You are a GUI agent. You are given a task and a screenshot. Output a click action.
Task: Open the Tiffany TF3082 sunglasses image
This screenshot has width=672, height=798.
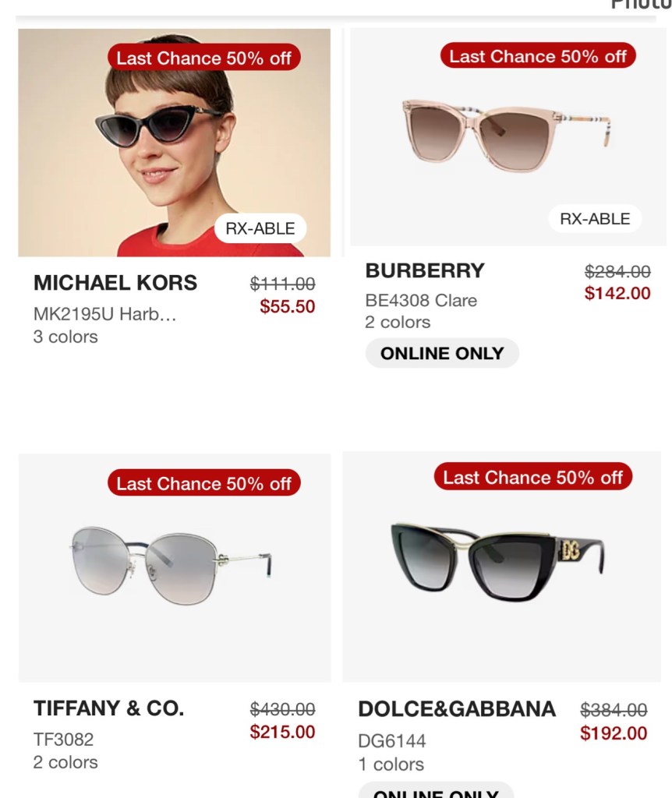tap(175, 567)
